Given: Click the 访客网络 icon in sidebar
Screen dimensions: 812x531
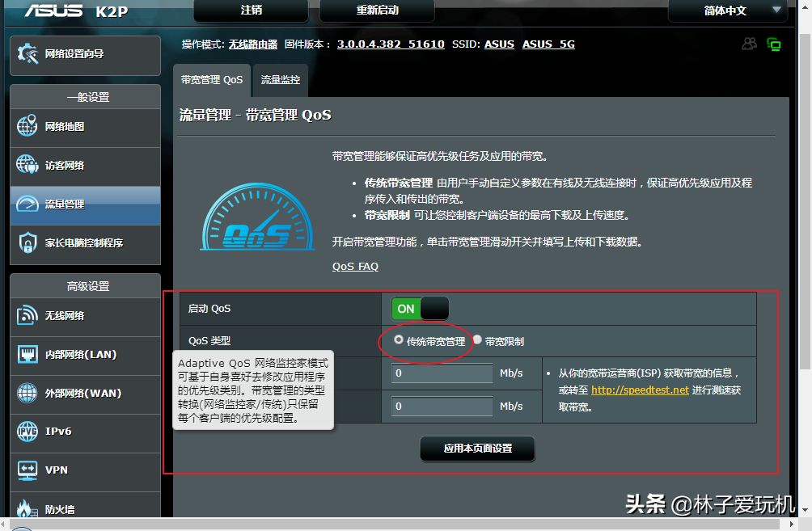Looking at the screenshot, I should (27, 165).
